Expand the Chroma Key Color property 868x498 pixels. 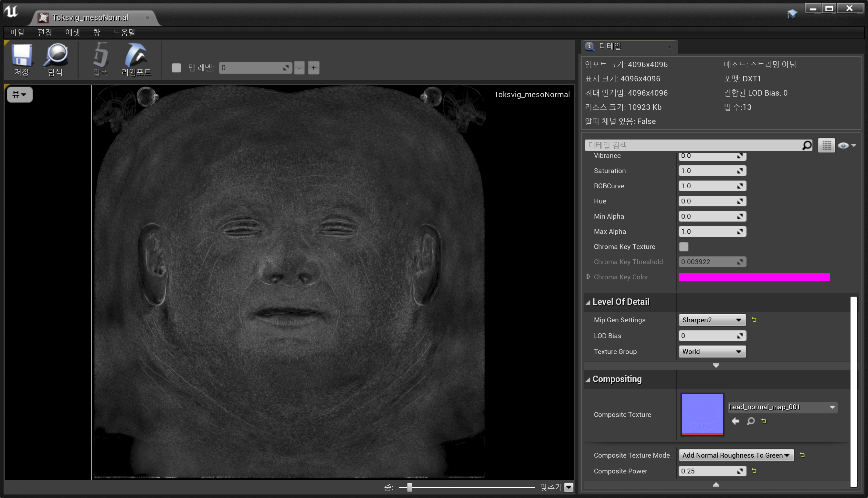tap(588, 277)
